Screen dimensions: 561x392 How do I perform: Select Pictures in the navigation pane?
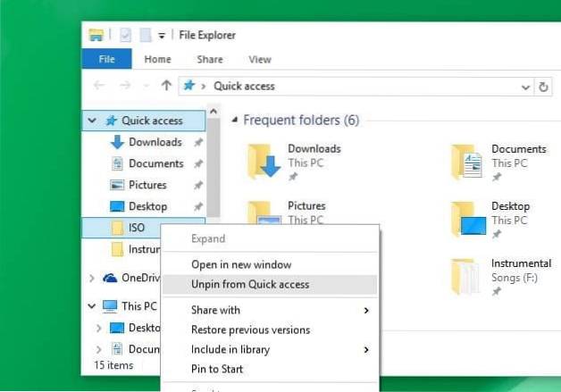click(147, 185)
